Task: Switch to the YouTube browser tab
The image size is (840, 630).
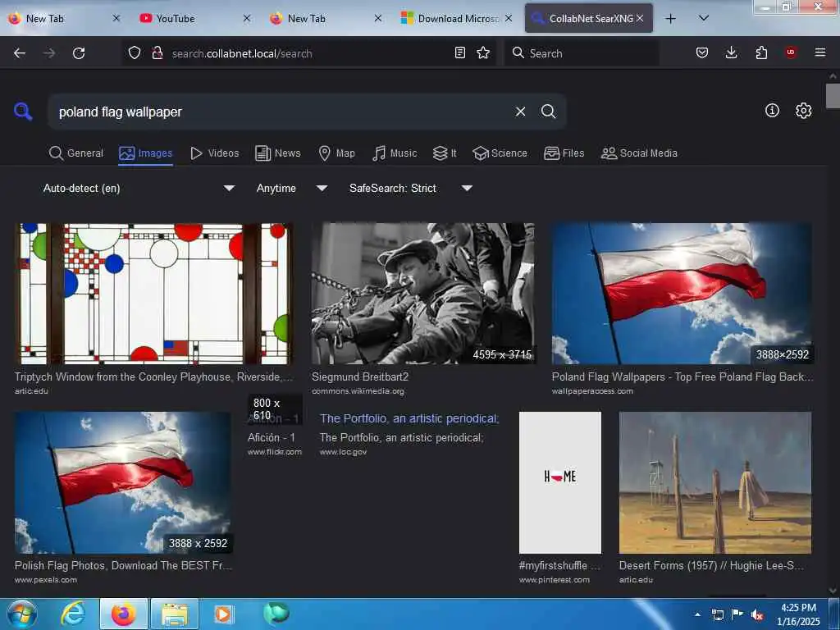Action: [x=193, y=18]
